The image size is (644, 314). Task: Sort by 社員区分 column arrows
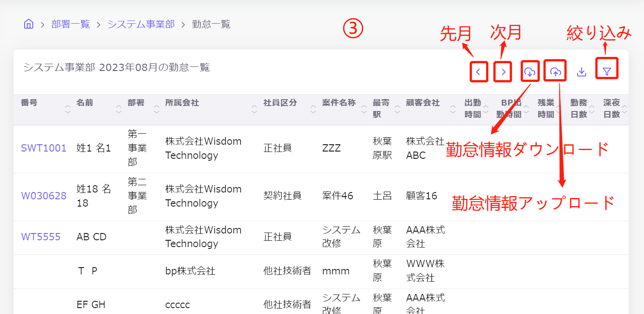click(x=313, y=109)
